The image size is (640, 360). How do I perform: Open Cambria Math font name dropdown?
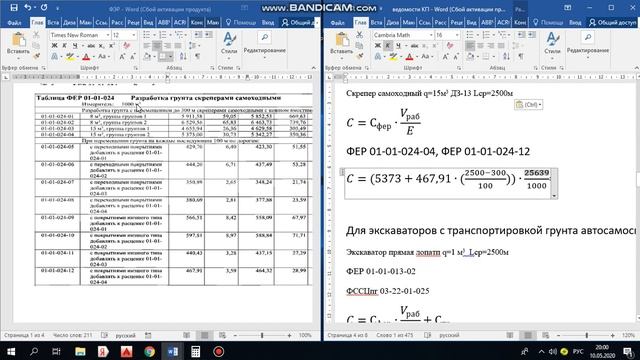point(431,35)
